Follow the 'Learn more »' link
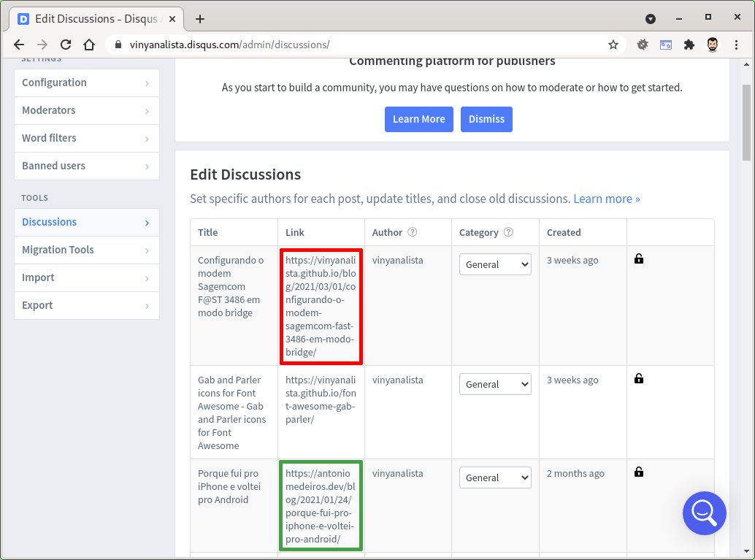 (607, 199)
